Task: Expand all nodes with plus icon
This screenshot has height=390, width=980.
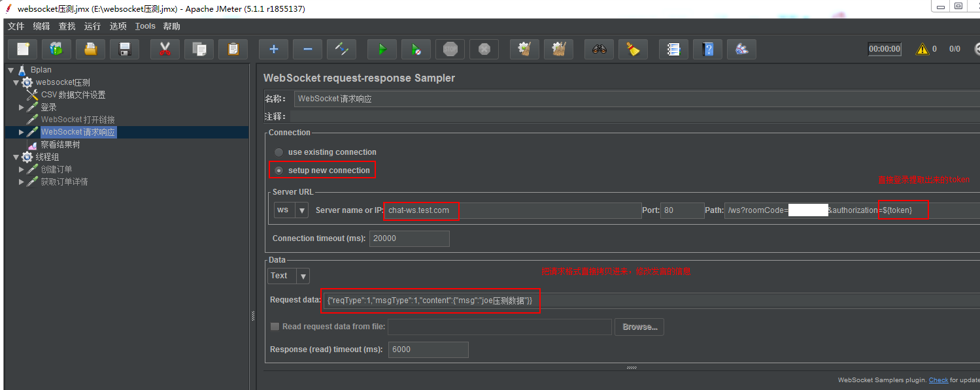Action: tap(273, 49)
